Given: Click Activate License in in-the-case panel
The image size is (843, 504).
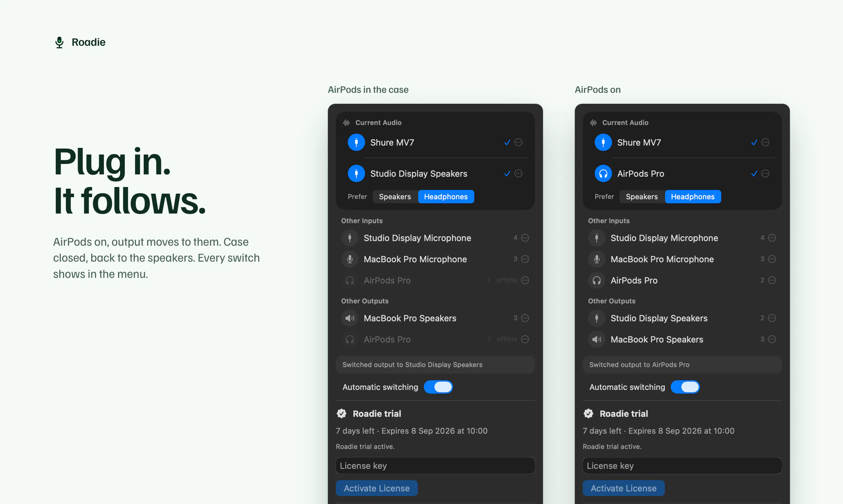Looking at the screenshot, I should point(377,488).
